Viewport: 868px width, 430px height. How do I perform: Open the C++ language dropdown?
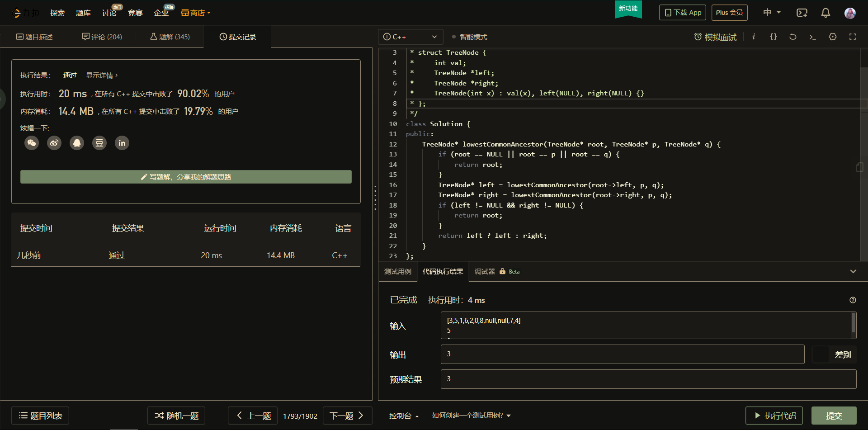click(410, 37)
